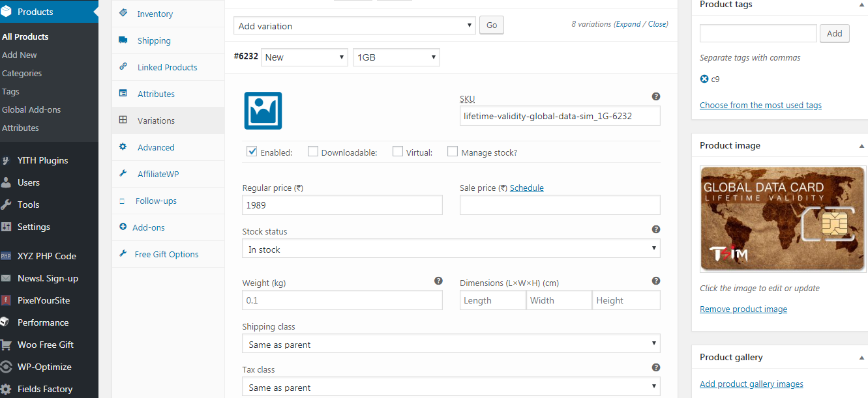Click the PixelYourSite icon
This screenshot has height=398, width=868.
point(7,300)
